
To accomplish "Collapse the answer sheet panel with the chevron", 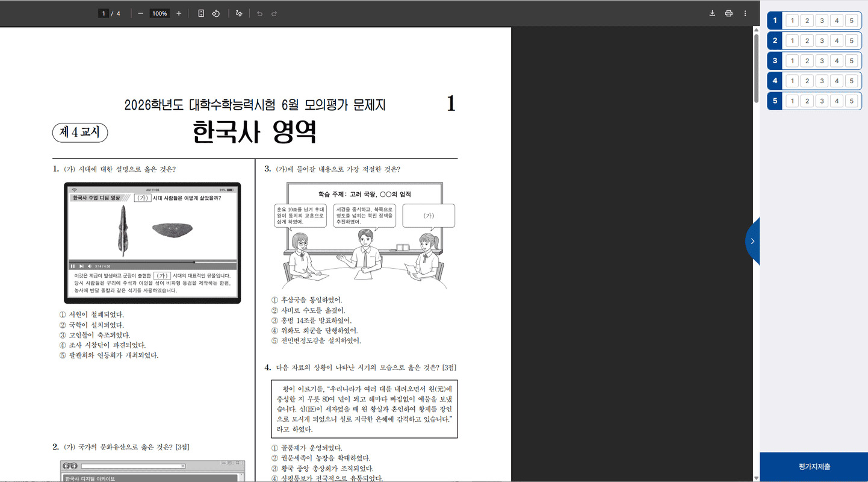I will click(x=752, y=241).
